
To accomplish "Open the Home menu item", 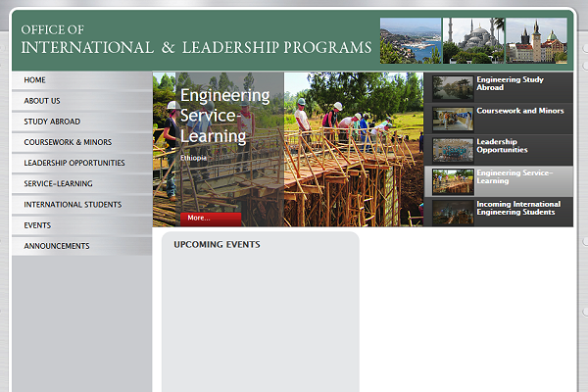I will pyautogui.click(x=81, y=80).
